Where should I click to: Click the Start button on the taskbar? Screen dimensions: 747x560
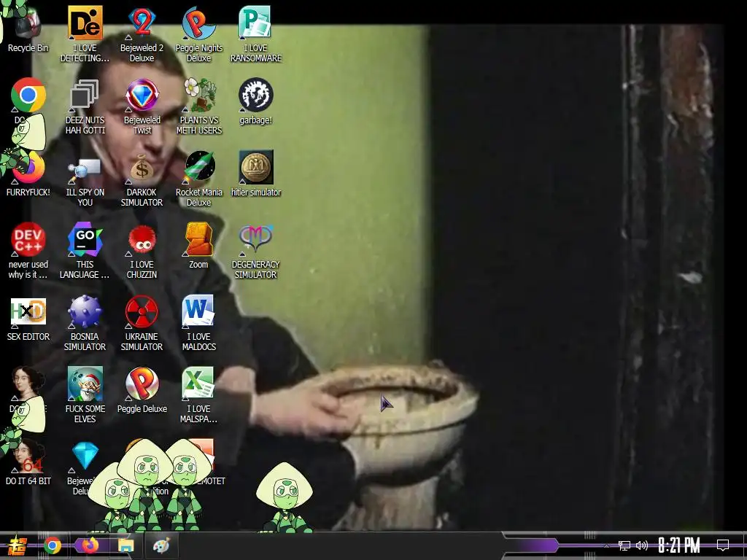[18, 545]
